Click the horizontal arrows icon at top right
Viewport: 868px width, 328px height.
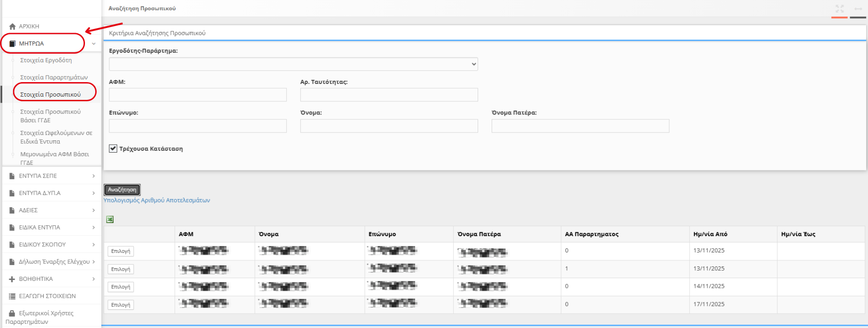(858, 9)
